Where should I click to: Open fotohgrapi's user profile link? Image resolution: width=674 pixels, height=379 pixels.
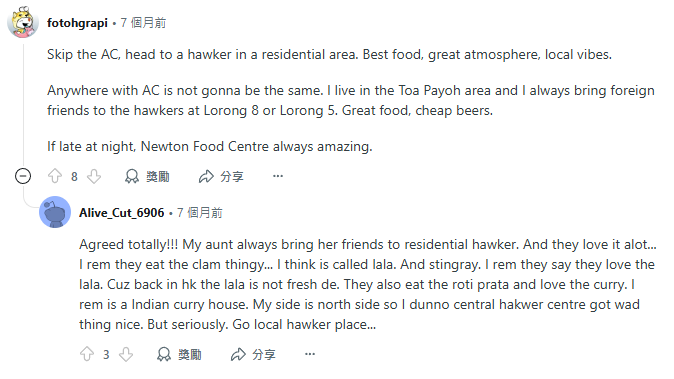click(x=77, y=23)
